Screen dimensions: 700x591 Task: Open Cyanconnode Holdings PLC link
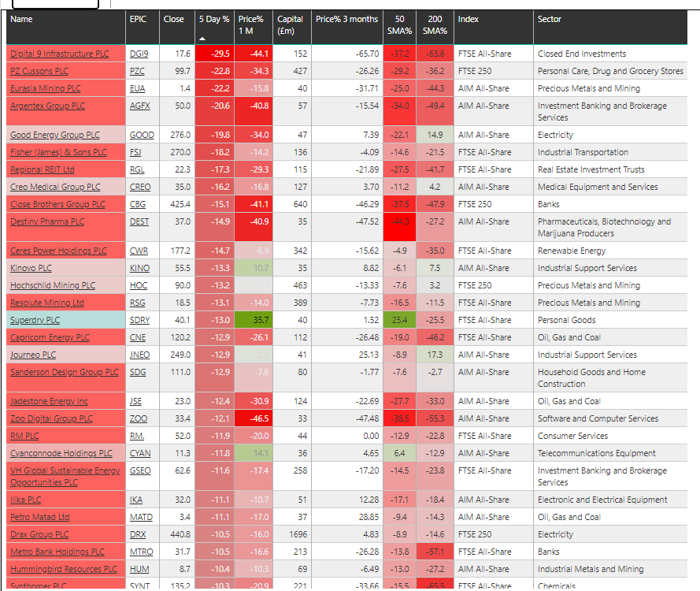(x=61, y=455)
